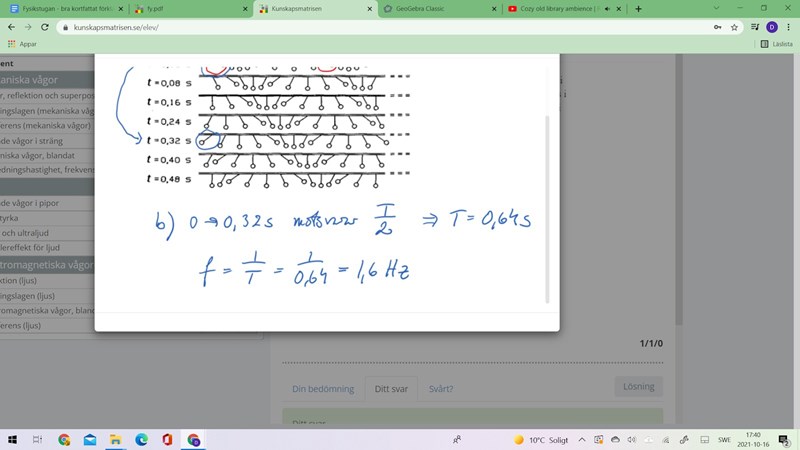Open a new browser tab
Image resolution: width=800 pixels, height=450 pixels.
click(x=639, y=9)
